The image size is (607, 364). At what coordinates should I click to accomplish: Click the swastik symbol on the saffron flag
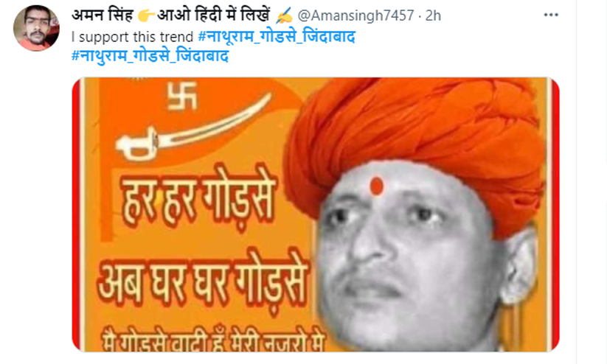(182, 97)
